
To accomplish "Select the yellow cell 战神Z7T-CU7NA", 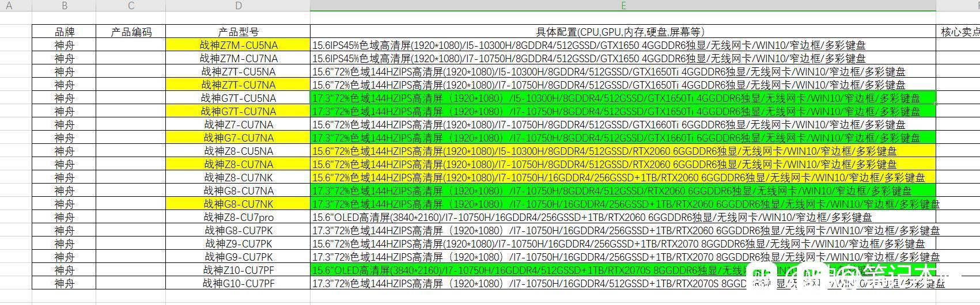I will click(x=238, y=85).
